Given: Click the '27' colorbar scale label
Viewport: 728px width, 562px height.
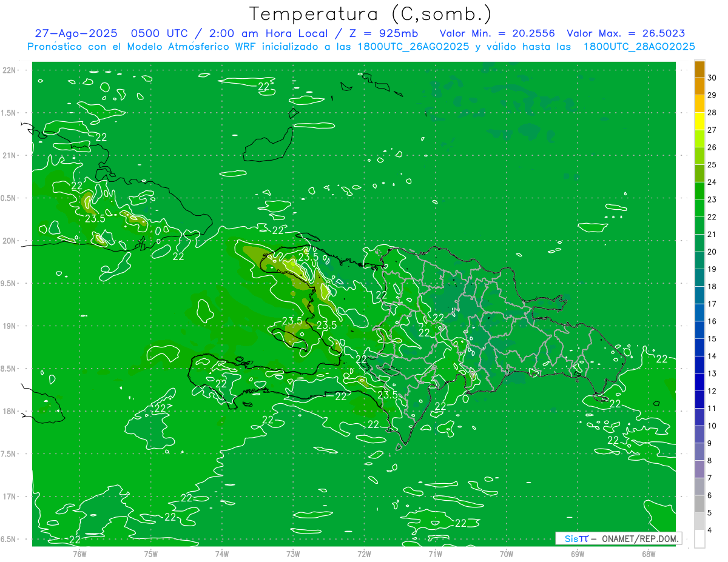Looking at the screenshot, I should tap(713, 130).
